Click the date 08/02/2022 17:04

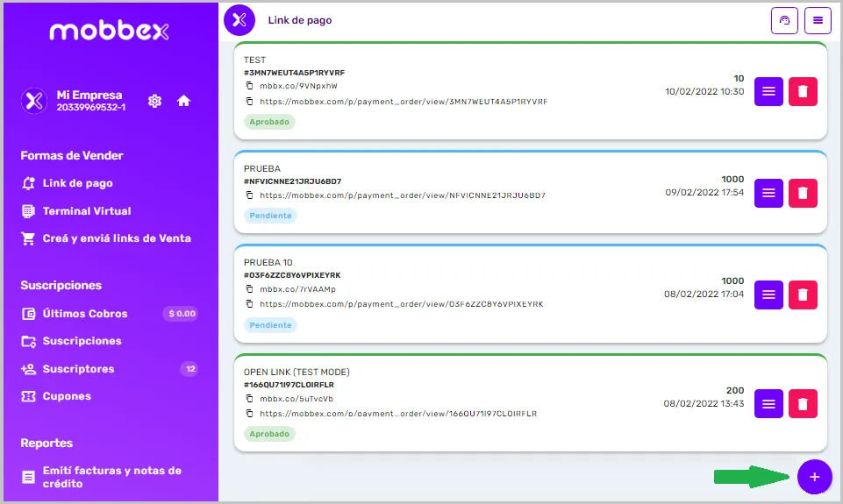pyautogui.click(x=704, y=294)
